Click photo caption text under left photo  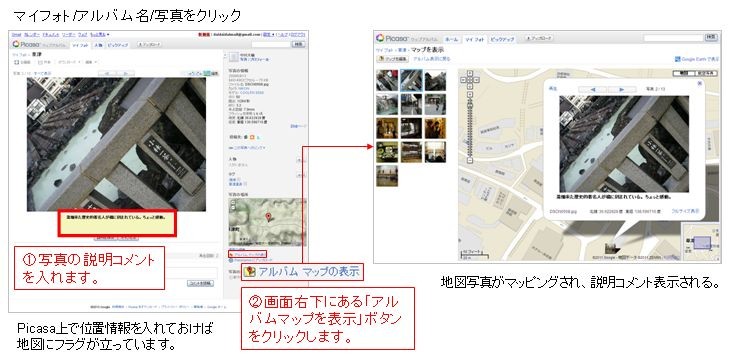(x=117, y=217)
